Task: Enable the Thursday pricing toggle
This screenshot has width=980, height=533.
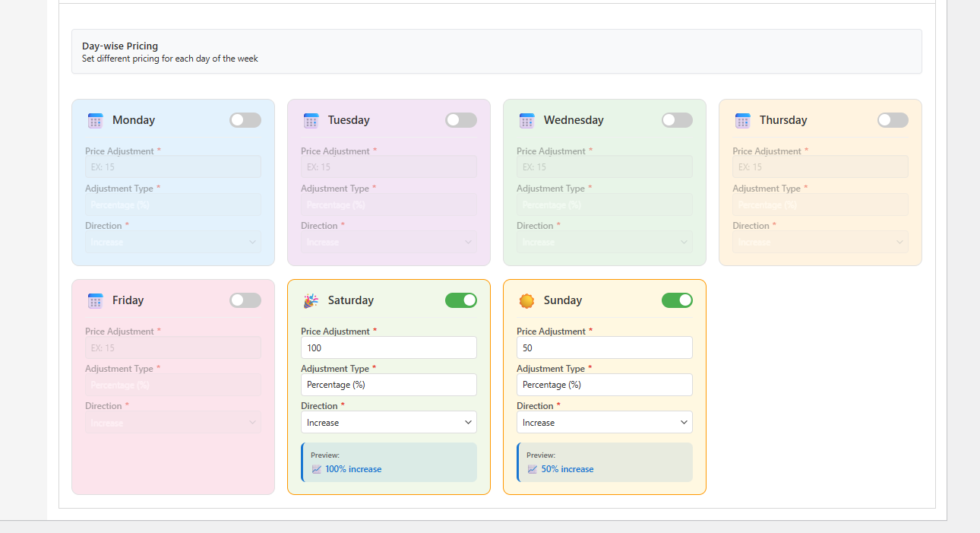Action: point(892,120)
